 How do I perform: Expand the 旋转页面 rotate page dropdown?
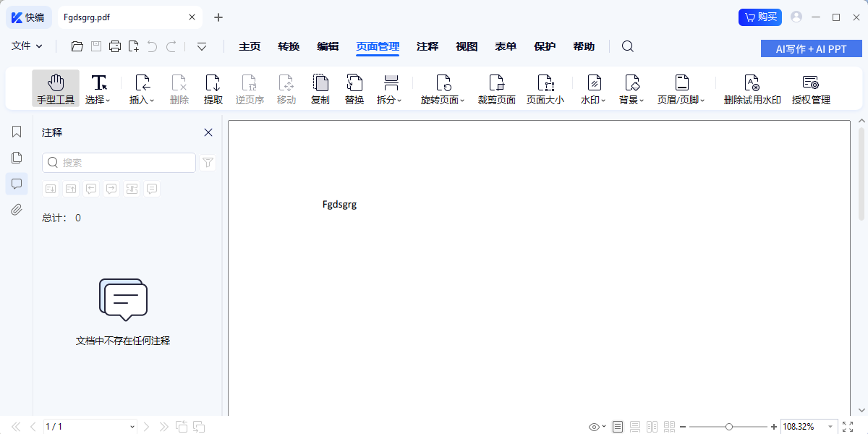coord(443,89)
